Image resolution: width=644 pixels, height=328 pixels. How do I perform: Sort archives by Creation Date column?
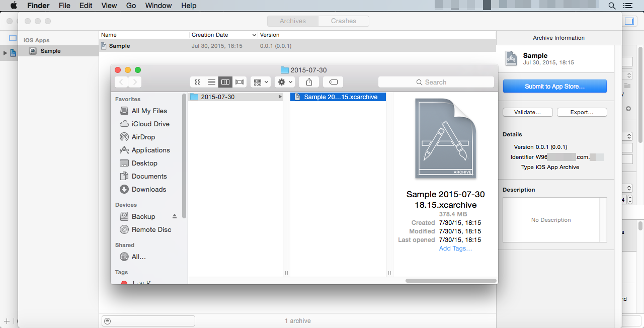pos(224,35)
